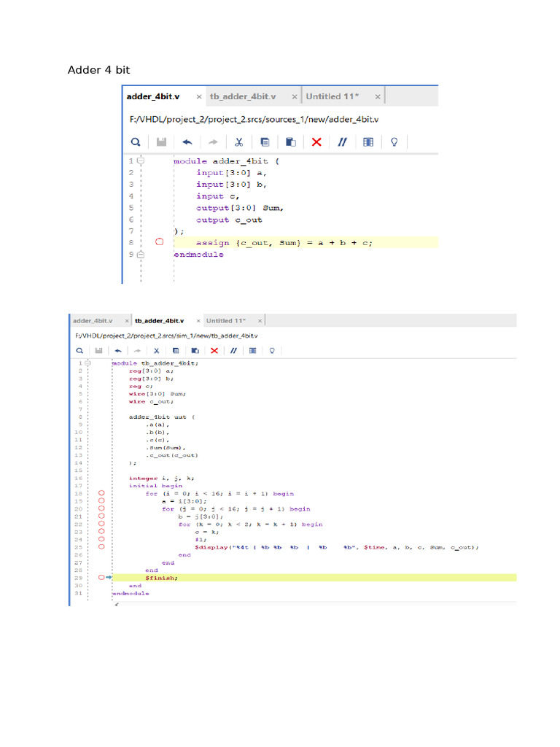Click the save icon in tb_adder_4bit.v editor toolbar
The image size is (560, 747).
pos(98,351)
